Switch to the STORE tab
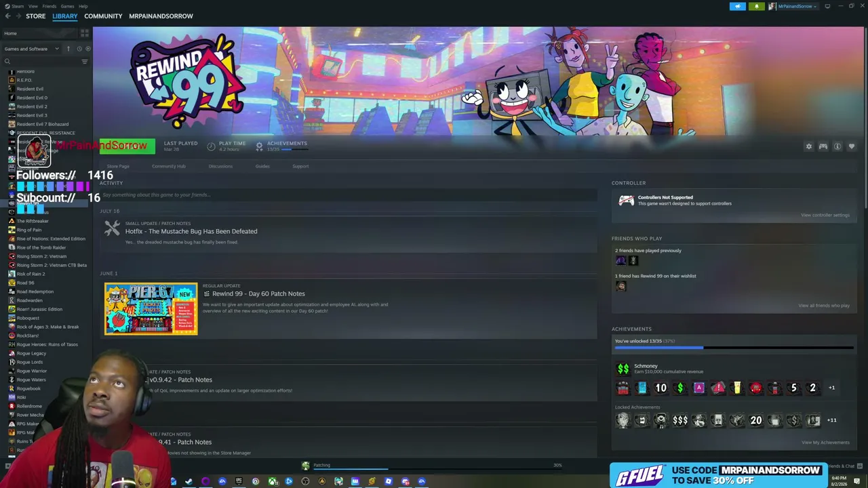The height and width of the screenshot is (488, 868). (36, 16)
